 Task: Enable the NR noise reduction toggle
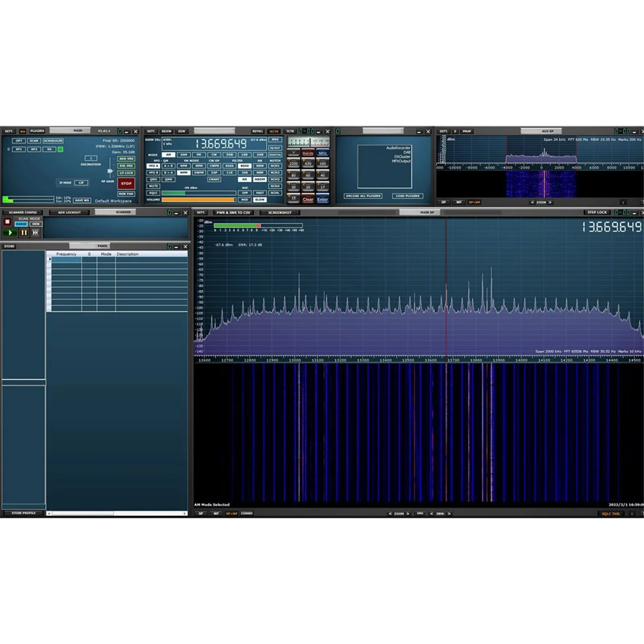point(245,179)
